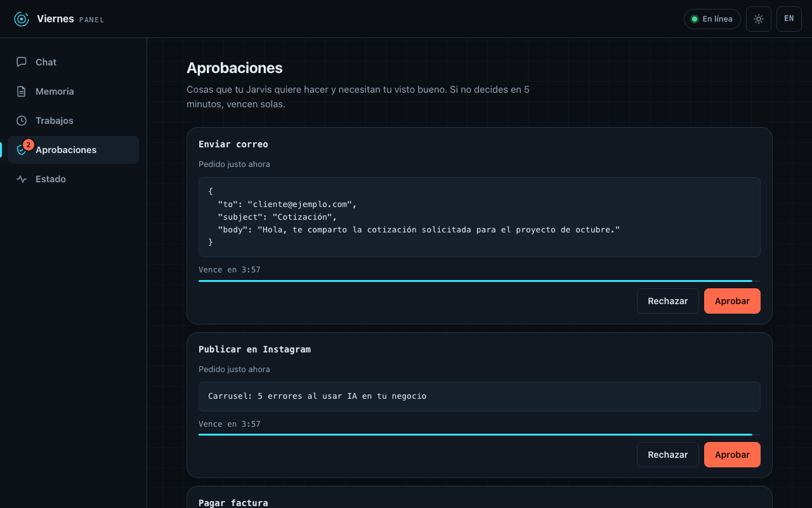Click the Chat speech bubble icon
Screen dimensions: 812x508
(22, 62)
